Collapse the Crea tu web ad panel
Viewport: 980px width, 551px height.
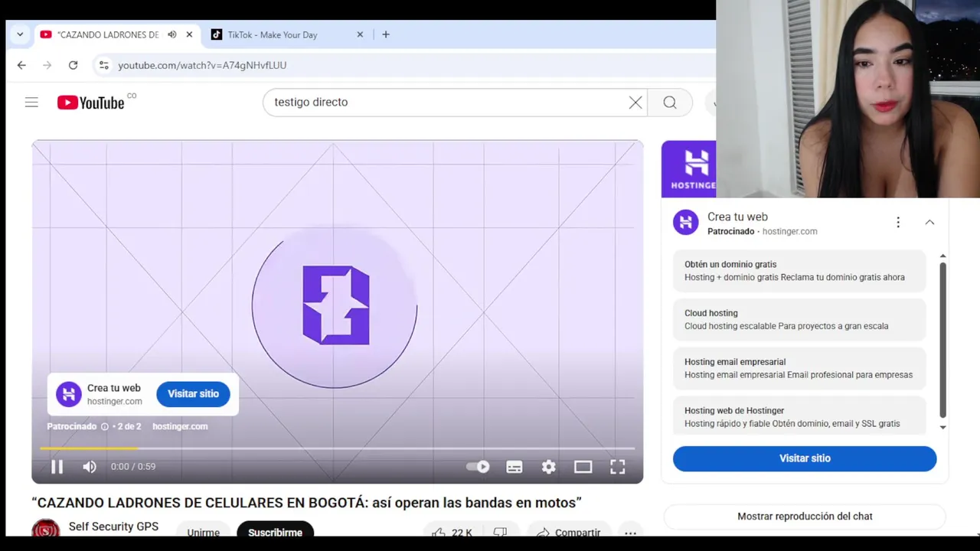[929, 222]
